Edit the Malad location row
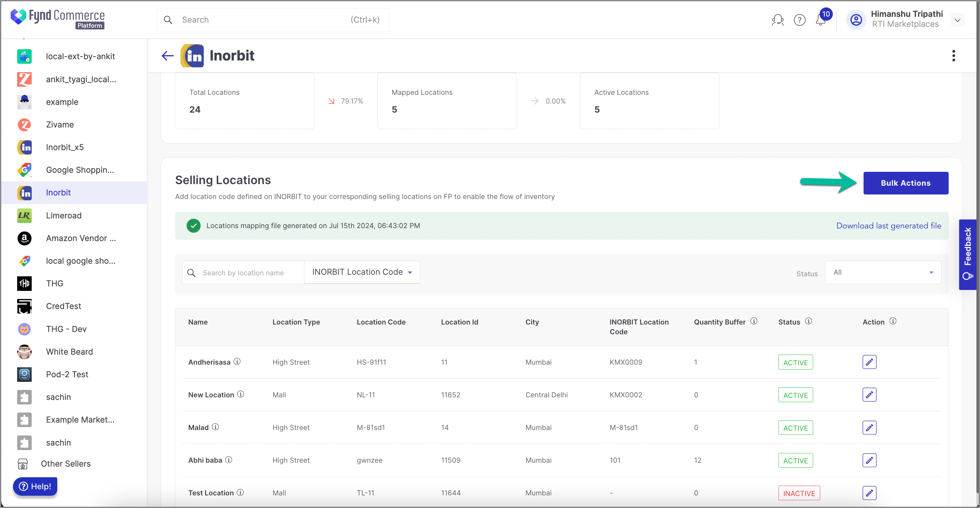980x508 pixels. [869, 427]
